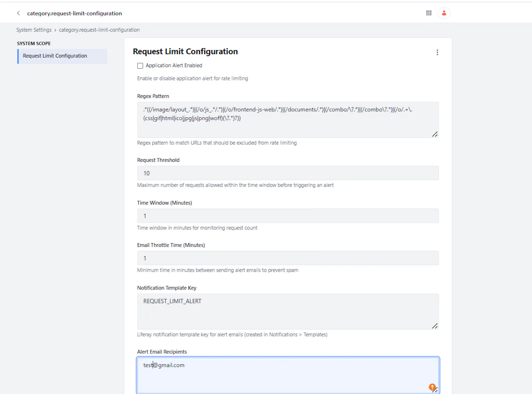
Task: Click category.request-limit-configuration breadcrumb entry
Action: tap(99, 30)
